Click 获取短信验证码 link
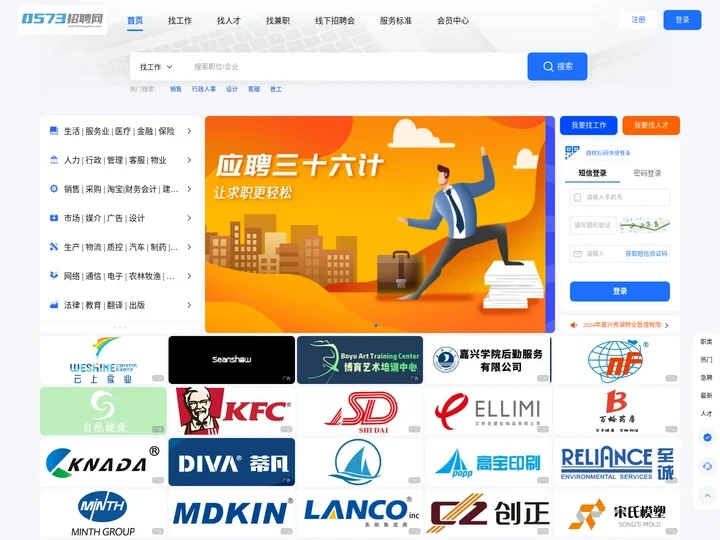 [x=646, y=253]
